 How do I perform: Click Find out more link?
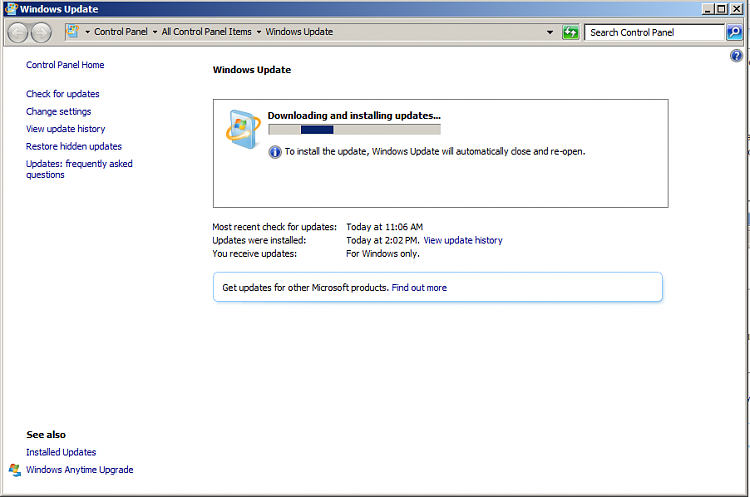point(419,287)
